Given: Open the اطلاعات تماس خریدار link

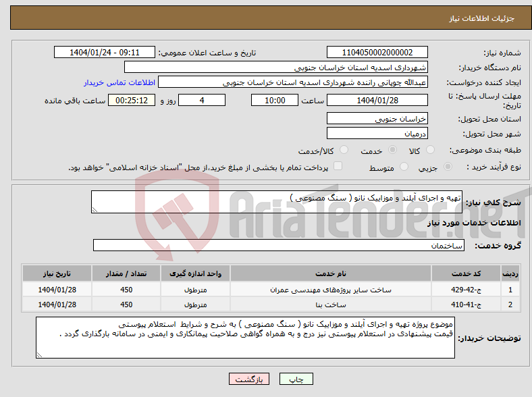Looking at the screenshot, I should point(119,82).
